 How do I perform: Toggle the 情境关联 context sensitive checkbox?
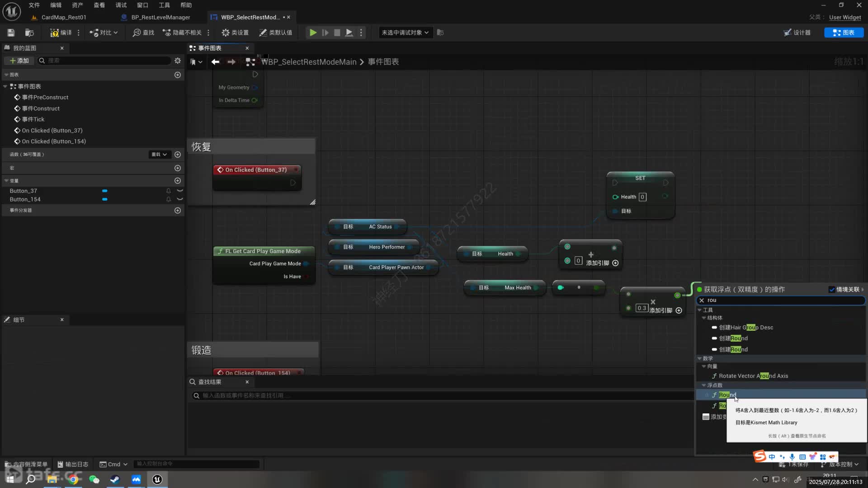pyautogui.click(x=832, y=290)
